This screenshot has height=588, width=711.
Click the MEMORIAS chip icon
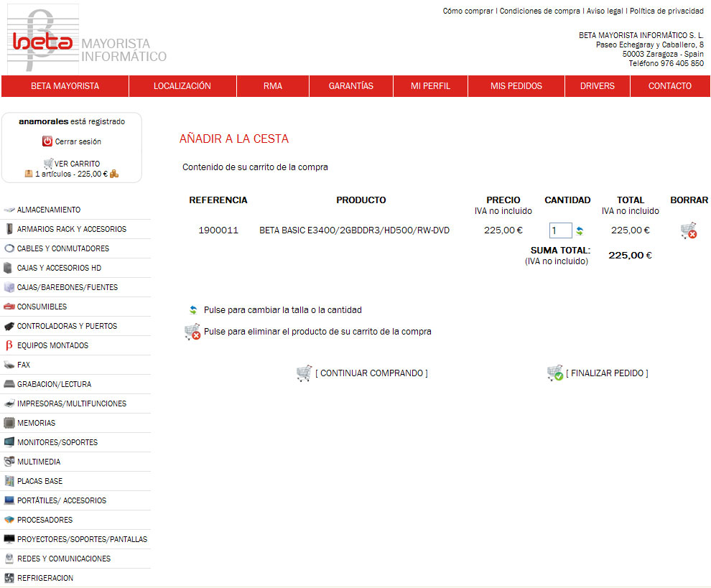9,423
